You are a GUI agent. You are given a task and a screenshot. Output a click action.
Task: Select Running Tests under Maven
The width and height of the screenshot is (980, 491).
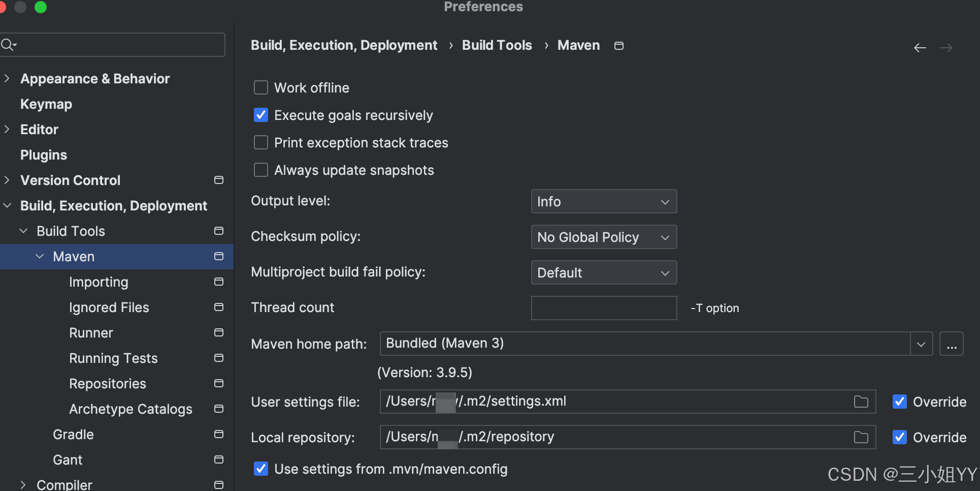coord(113,358)
